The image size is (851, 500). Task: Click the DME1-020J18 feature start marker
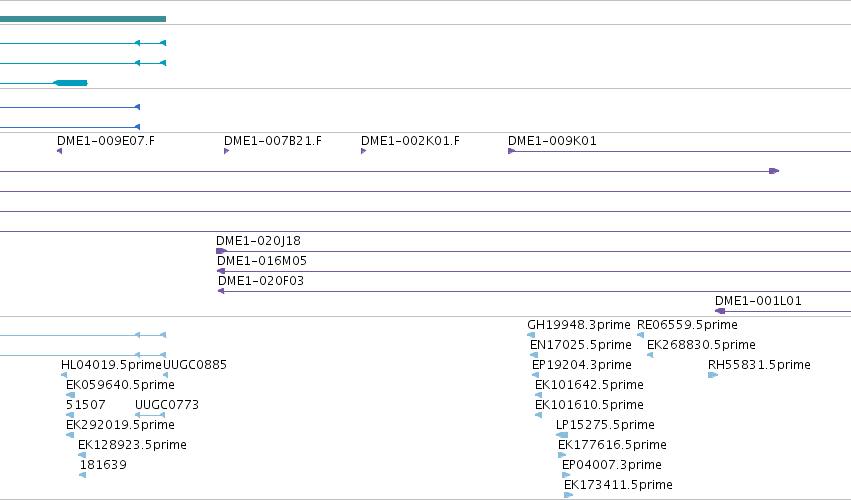click(221, 251)
